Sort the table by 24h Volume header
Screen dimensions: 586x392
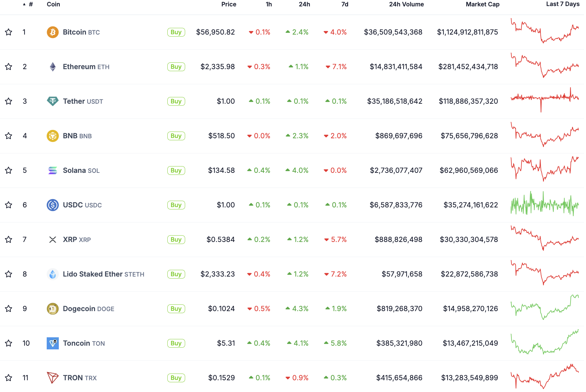tap(406, 4)
